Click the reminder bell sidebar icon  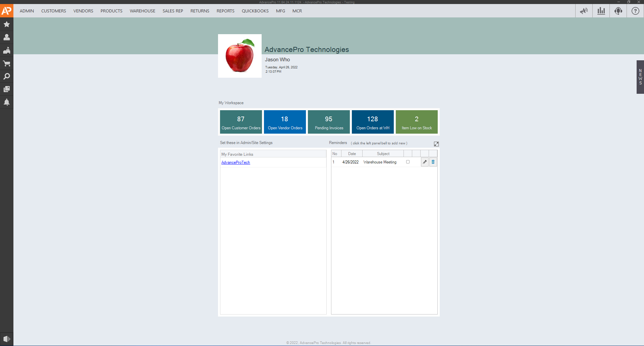click(6, 102)
